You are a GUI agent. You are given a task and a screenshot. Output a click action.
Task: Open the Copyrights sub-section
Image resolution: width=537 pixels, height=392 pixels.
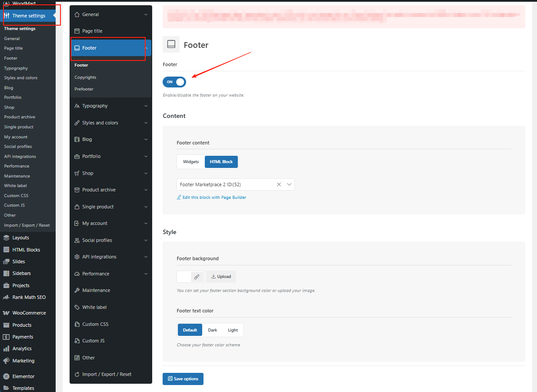(85, 77)
